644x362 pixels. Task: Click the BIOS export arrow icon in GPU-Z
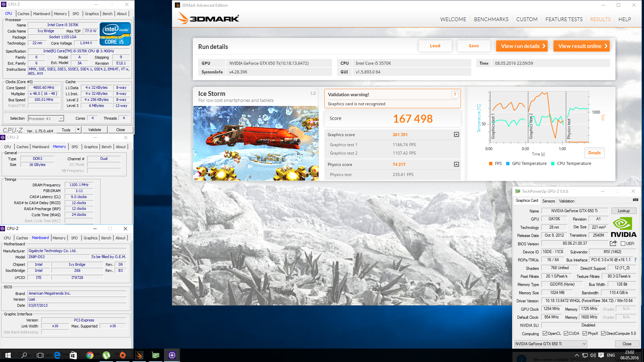tap(613, 243)
